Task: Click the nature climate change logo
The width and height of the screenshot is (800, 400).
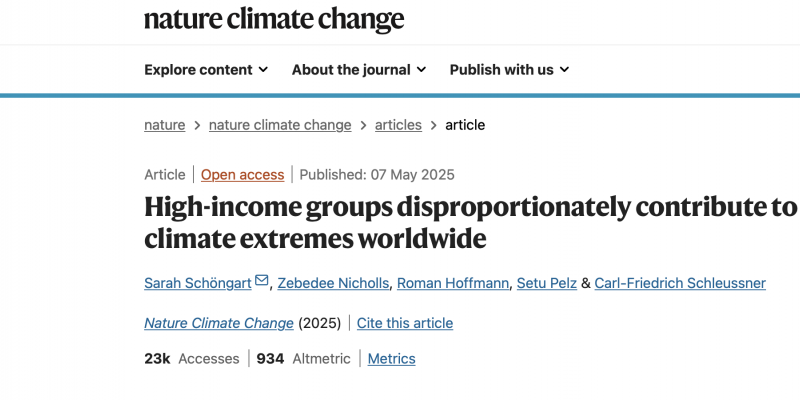Action: [274, 19]
